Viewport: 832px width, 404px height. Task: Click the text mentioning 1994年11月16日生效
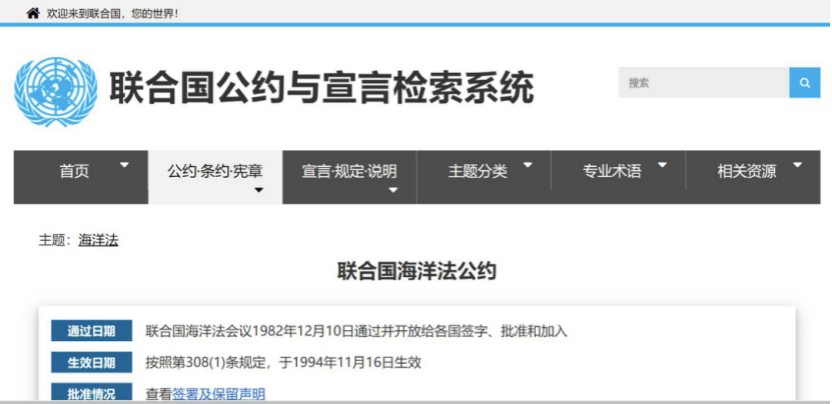(x=283, y=363)
